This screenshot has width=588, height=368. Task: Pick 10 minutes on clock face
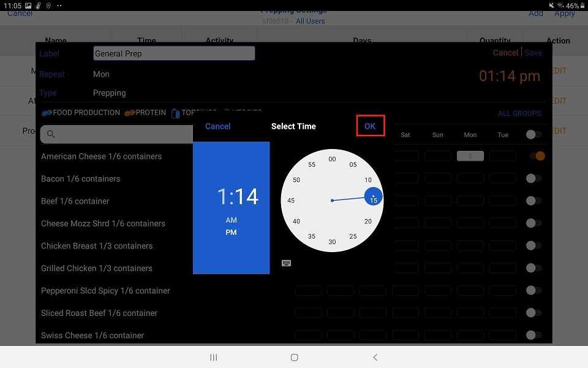368,180
